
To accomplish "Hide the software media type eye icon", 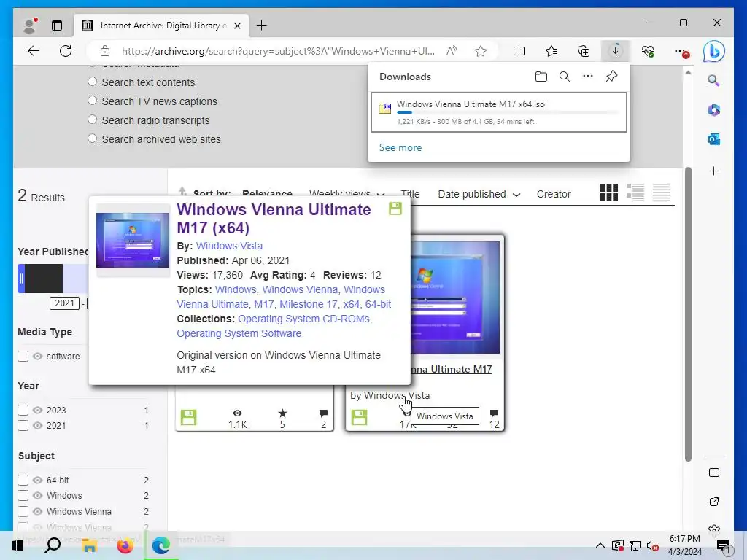I will (38, 356).
